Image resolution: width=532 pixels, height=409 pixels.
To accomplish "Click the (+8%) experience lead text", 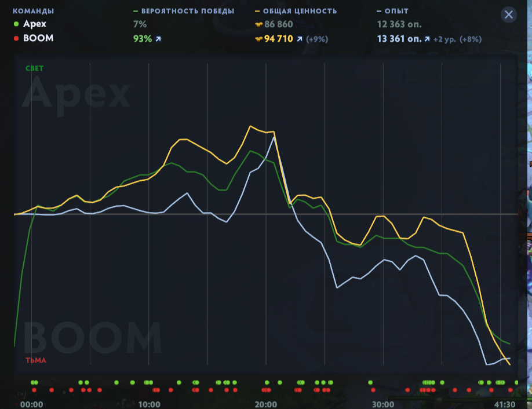I will point(471,39).
